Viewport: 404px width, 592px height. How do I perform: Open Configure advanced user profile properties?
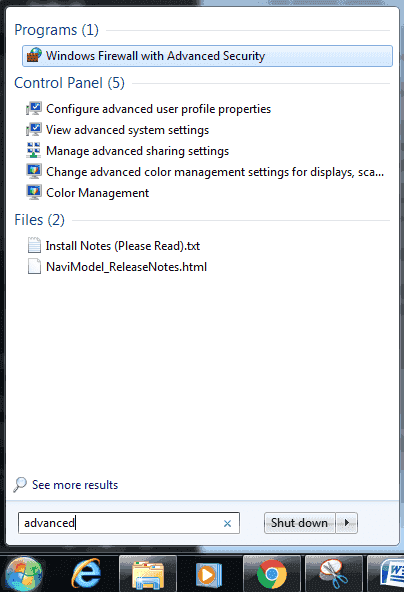point(158,109)
